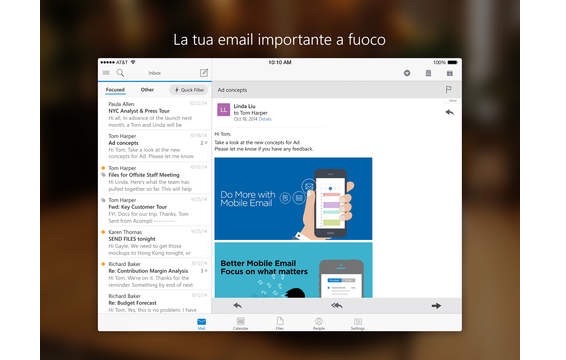Screen dimensions: 566x360
Task: Open the People tab in bottom bar
Action: (319, 323)
